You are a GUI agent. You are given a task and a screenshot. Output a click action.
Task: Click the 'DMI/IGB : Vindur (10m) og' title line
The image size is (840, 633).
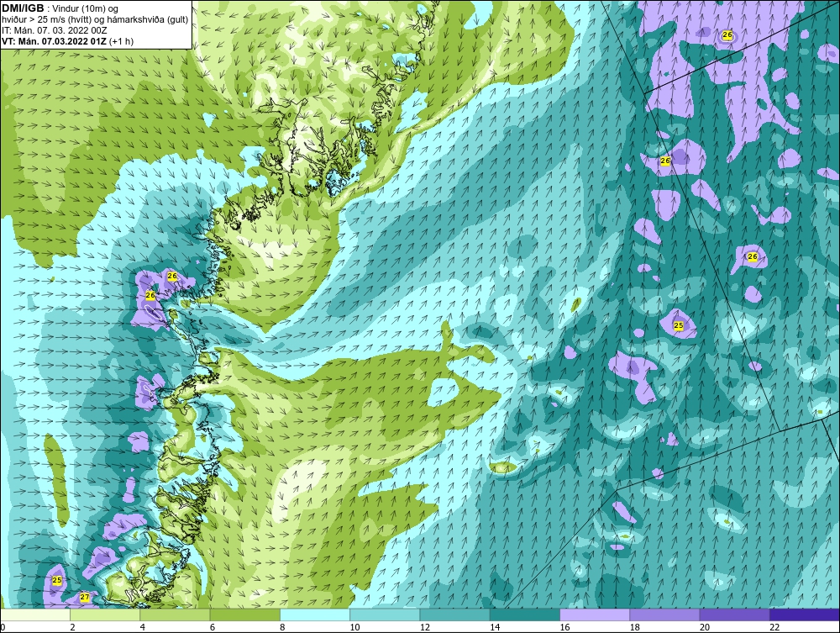click(x=60, y=8)
